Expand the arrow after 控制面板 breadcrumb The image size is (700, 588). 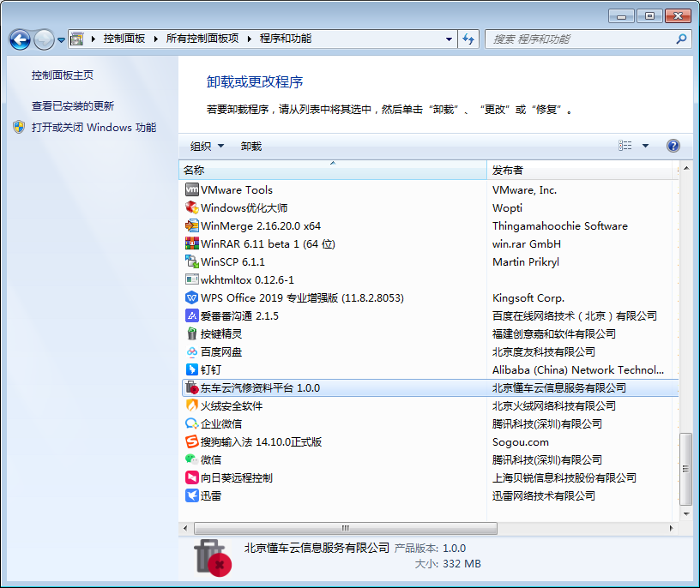pos(156,39)
